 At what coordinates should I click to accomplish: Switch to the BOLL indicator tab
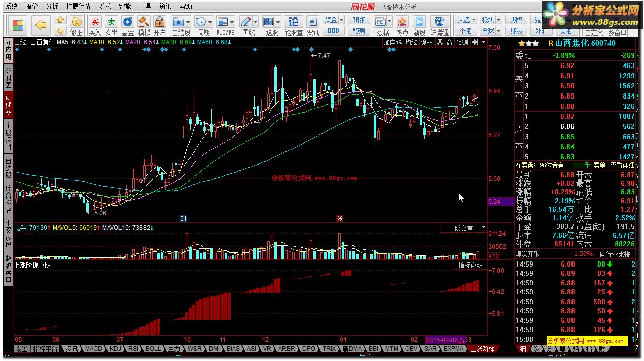153,349
